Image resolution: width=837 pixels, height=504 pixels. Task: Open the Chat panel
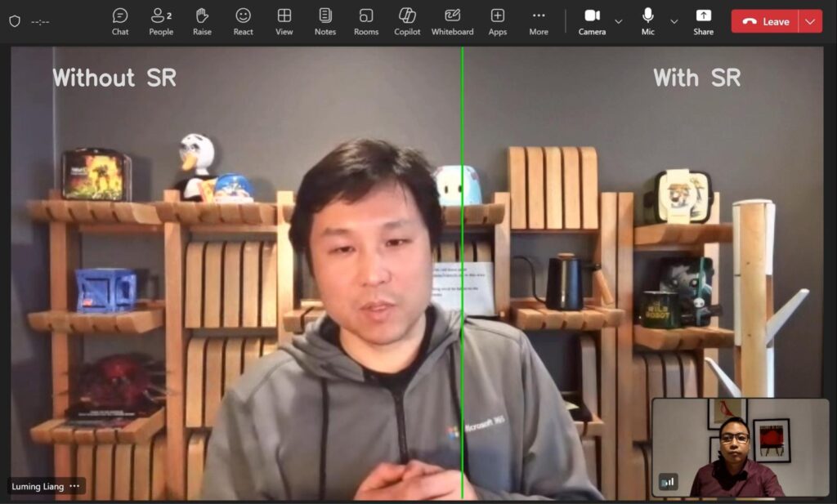coord(120,20)
